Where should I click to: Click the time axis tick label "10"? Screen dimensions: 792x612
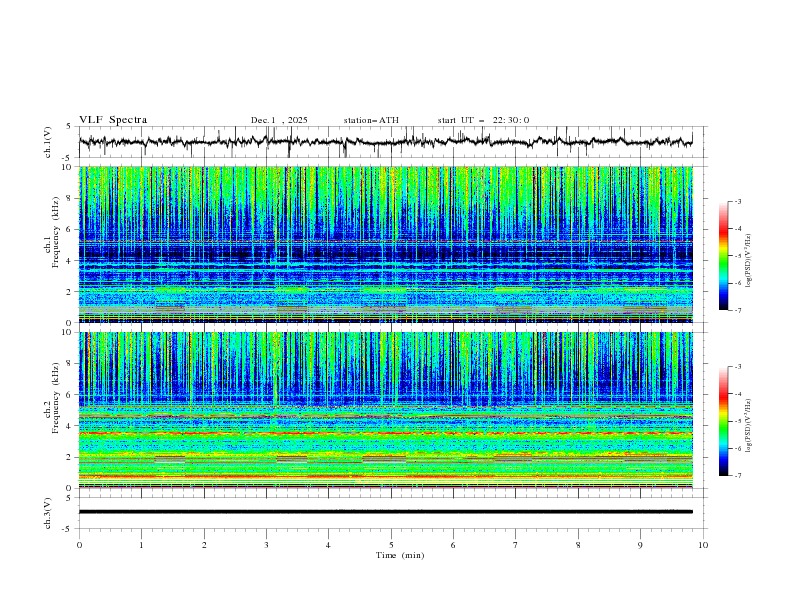click(703, 545)
